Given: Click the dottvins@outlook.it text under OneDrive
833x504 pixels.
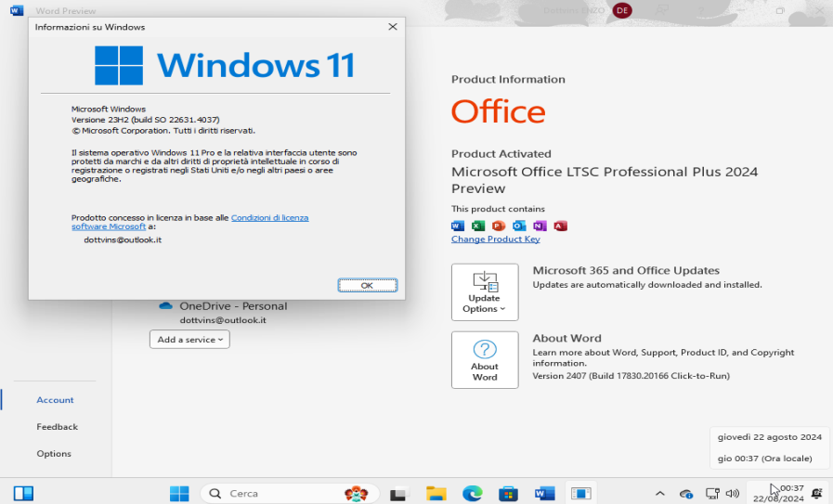Looking at the screenshot, I should [223, 320].
